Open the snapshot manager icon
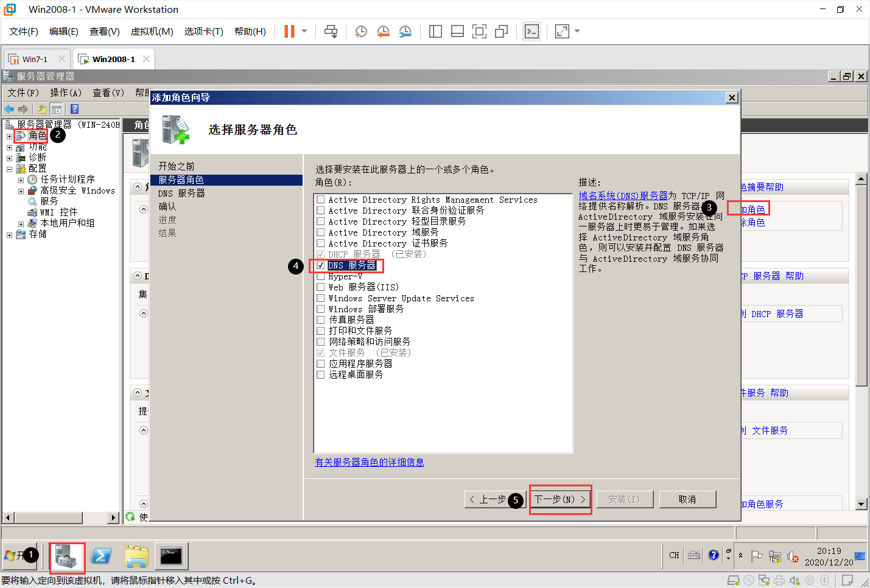 [405, 31]
